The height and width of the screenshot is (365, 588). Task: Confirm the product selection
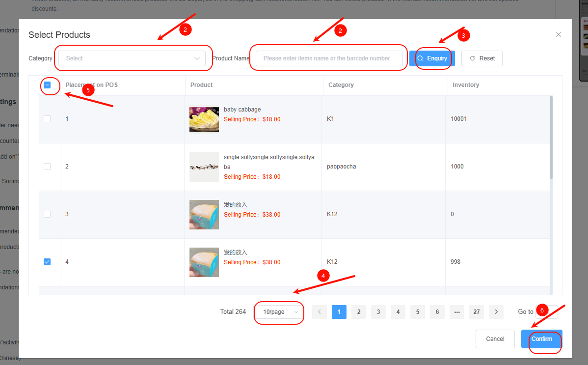(541, 339)
